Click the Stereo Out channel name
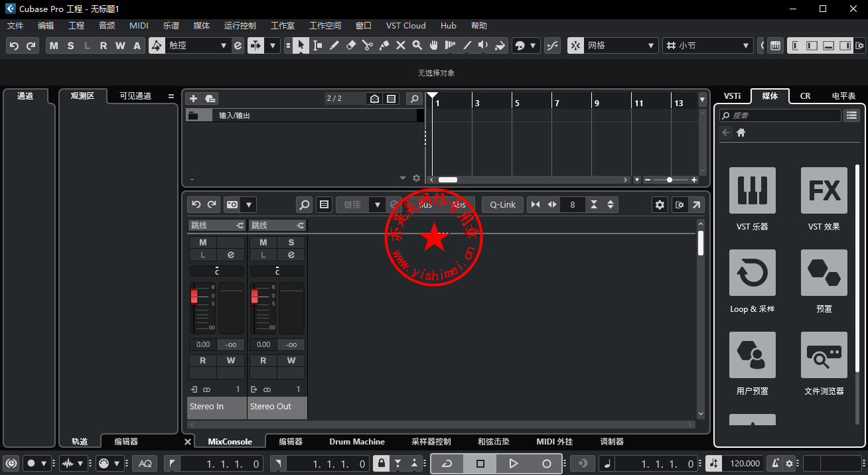This screenshot has width=868, height=475. pos(277,407)
